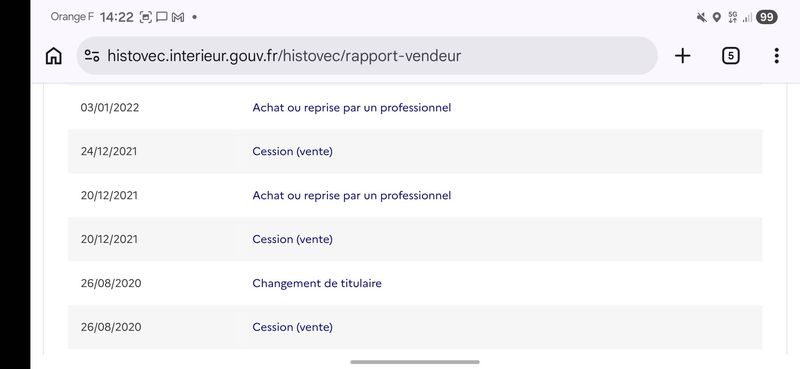
Task: Select 20/12/2021 Achat ou reprise par un professionnel
Action: point(415,195)
